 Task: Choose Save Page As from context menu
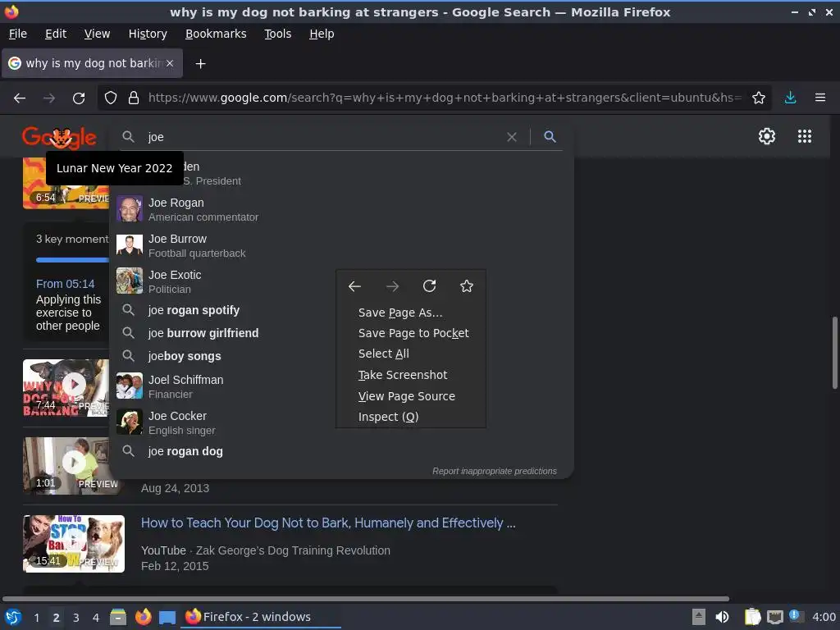pos(410,313)
